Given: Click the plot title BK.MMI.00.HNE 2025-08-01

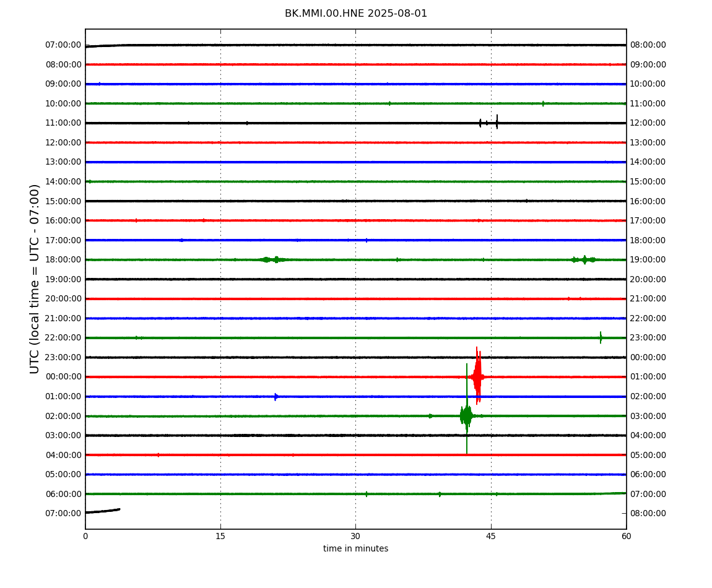Looking at the screenshot, I should pyautogui.click(x=355, y=14).
